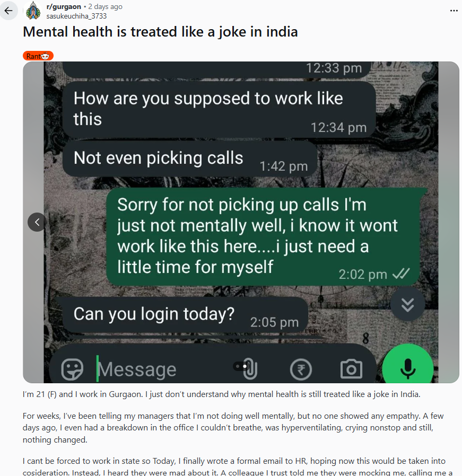
Task: Click the paperclip attachment icon
Action: (250, 369)
